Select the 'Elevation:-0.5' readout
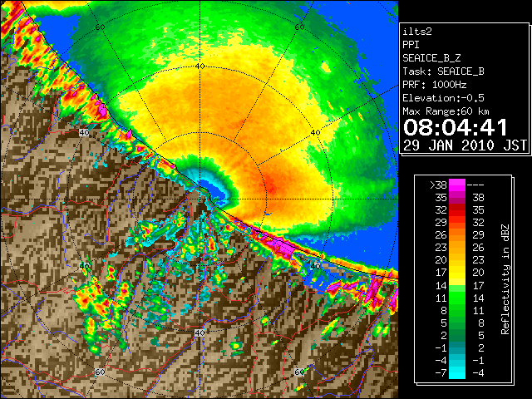Viewport: 532px width, 399px height. point(443,98)
